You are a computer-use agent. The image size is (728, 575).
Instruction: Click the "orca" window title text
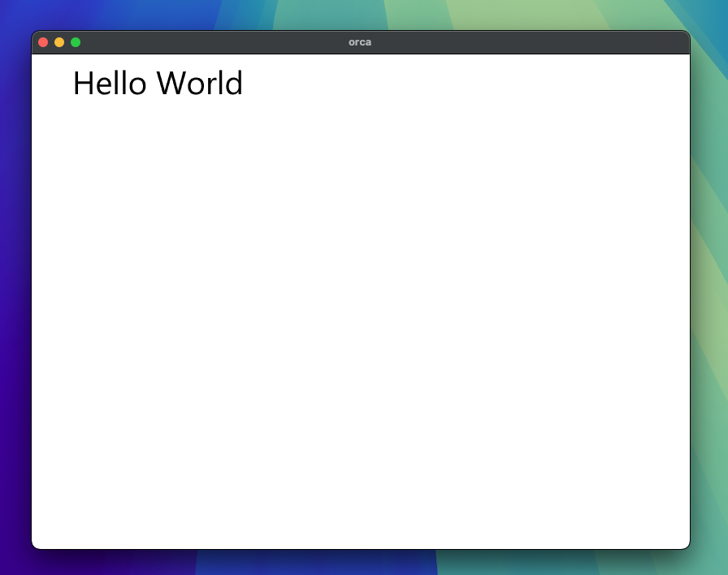pyautogui.click(x=360, y=42)
